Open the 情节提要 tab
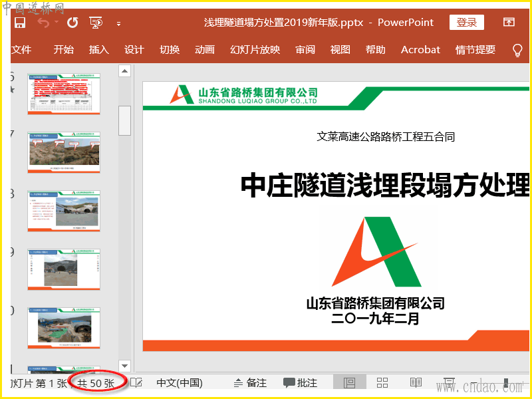This screenshot has width=532, height=399. tap(475, 50)
